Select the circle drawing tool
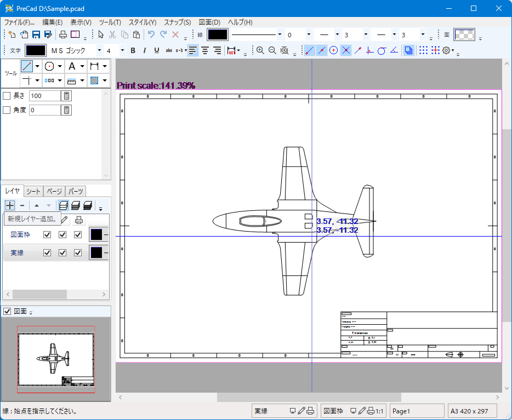The width and height of the screenshot is (512, 420). click(49, 66)
